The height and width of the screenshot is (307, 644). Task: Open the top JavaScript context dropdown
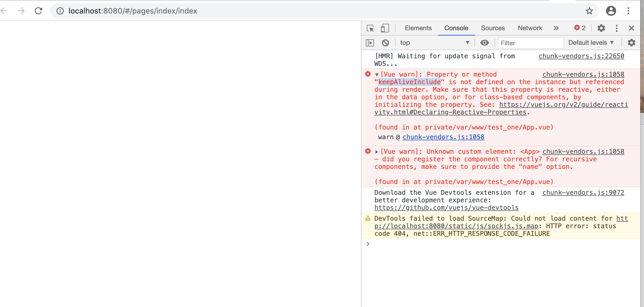click(435, 43)
